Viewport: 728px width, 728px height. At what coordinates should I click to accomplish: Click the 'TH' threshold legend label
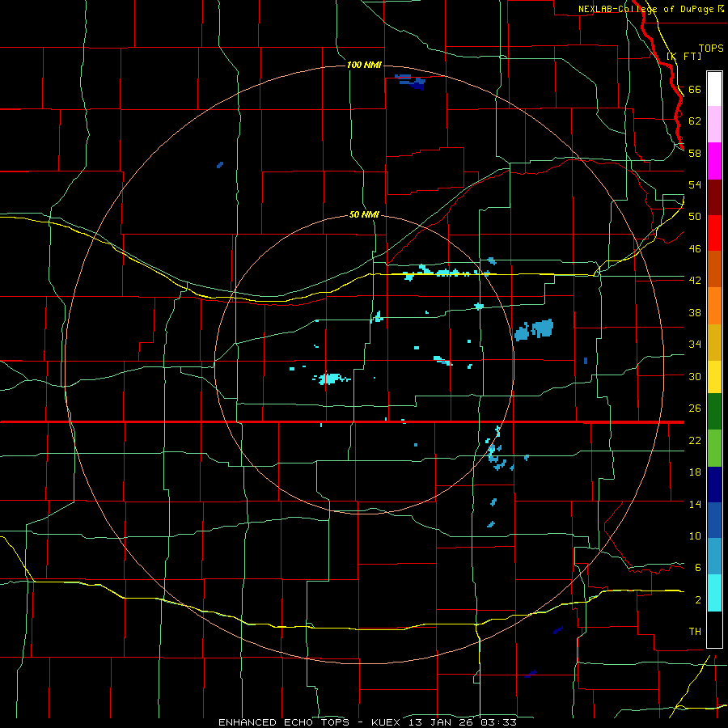[x=695, y=632]
